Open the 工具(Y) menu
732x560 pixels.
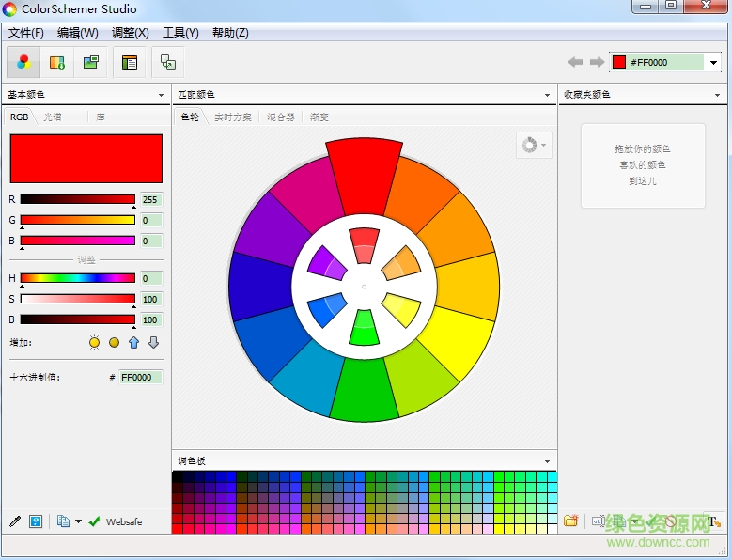coord(180,32)
